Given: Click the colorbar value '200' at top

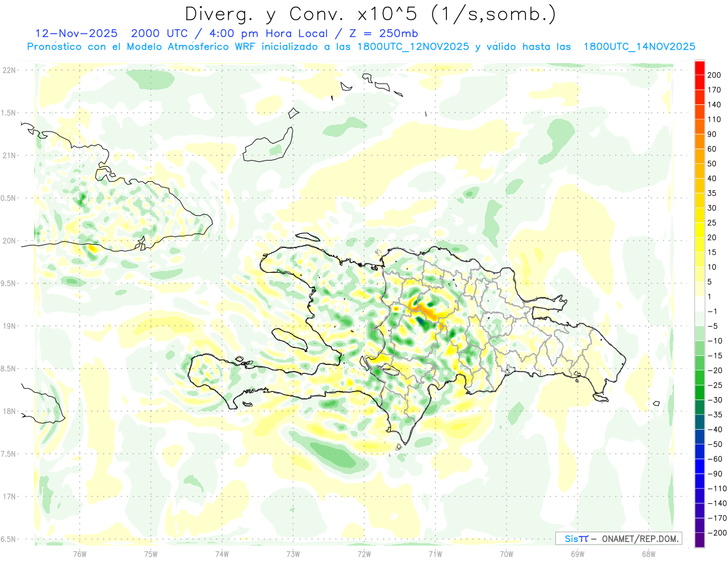Looking at the screenshot, I should point(715,75).
